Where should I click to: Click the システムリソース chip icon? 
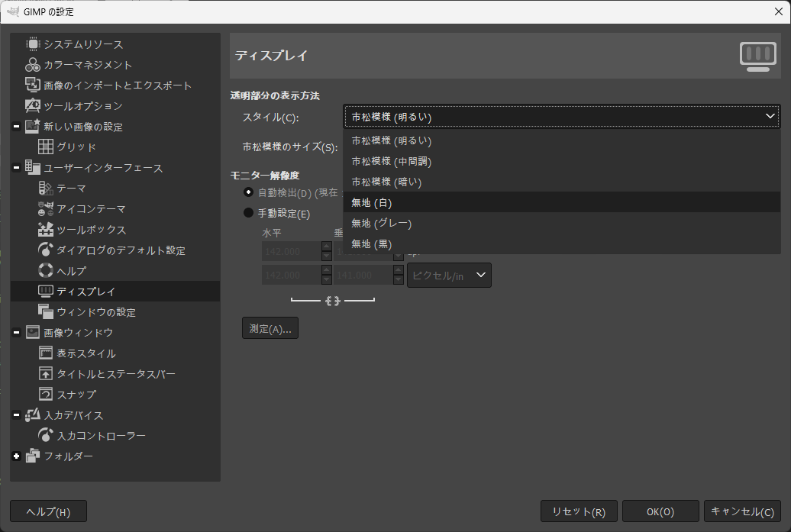33,44
